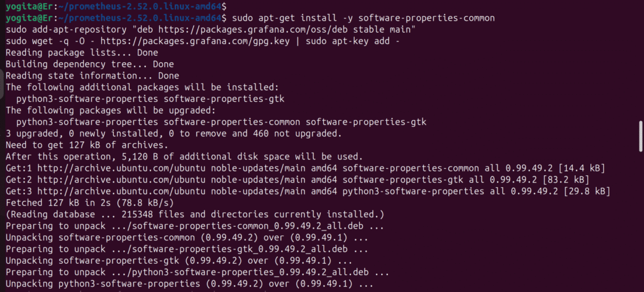Screen dimensions: 644x292
Task: Click the 'Need to get 127 kB' line
Action: click(x=87, y=145)
